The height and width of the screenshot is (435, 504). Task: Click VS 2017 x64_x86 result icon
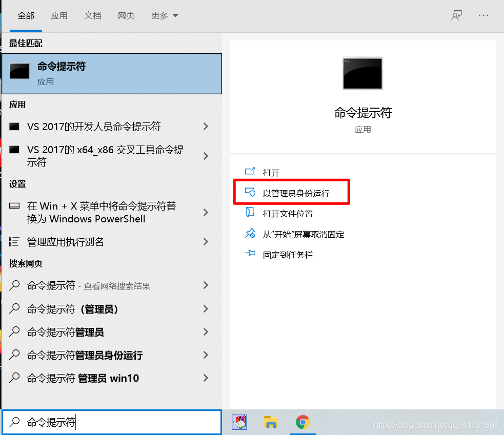[x=14, y=150]
